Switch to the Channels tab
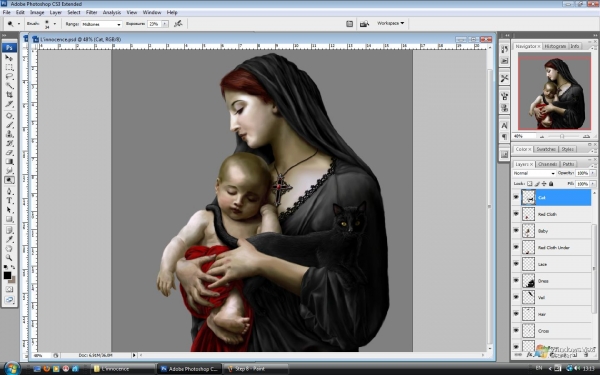Screen dimensions: 600x375 547,164
